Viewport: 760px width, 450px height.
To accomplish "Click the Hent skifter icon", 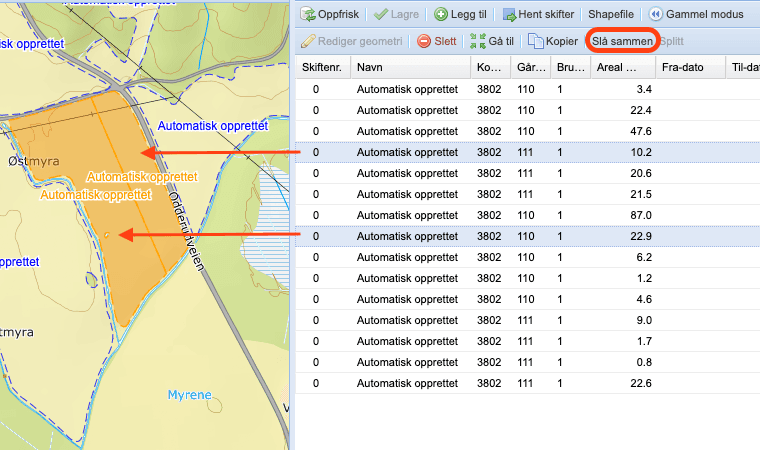I will (509, 15).
